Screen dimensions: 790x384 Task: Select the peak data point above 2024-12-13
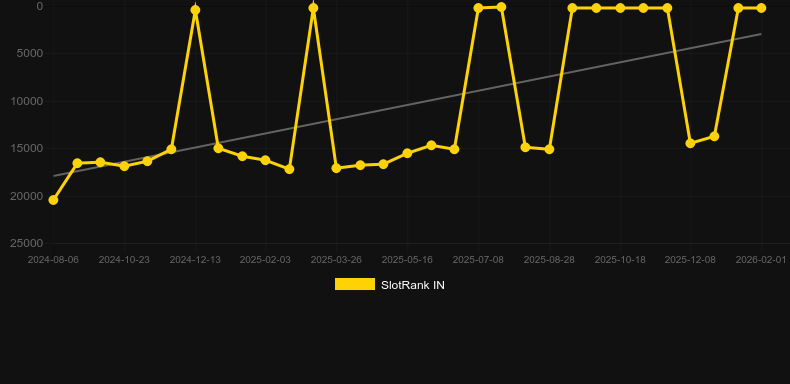coord(195,10)
